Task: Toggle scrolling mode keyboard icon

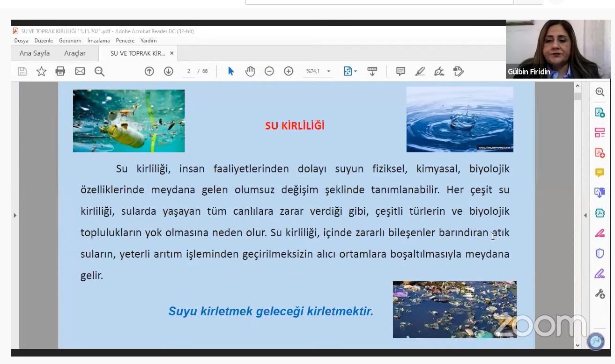Action: pos(372,71)
